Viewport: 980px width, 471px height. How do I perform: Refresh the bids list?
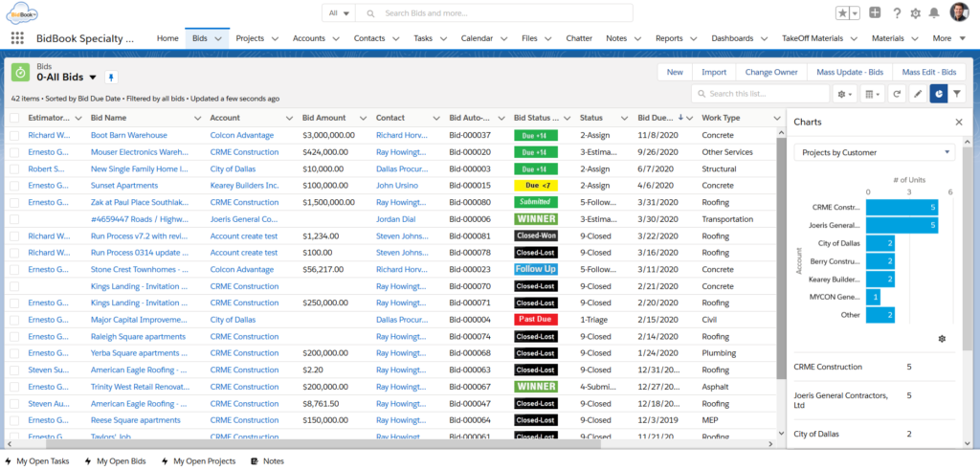pos(896,94)
